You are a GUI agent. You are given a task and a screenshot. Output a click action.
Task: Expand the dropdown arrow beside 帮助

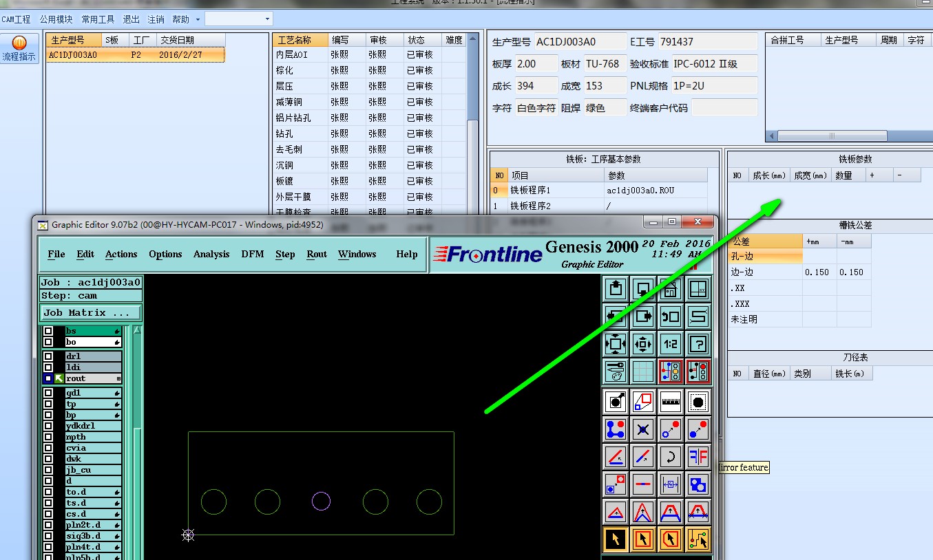198,20
